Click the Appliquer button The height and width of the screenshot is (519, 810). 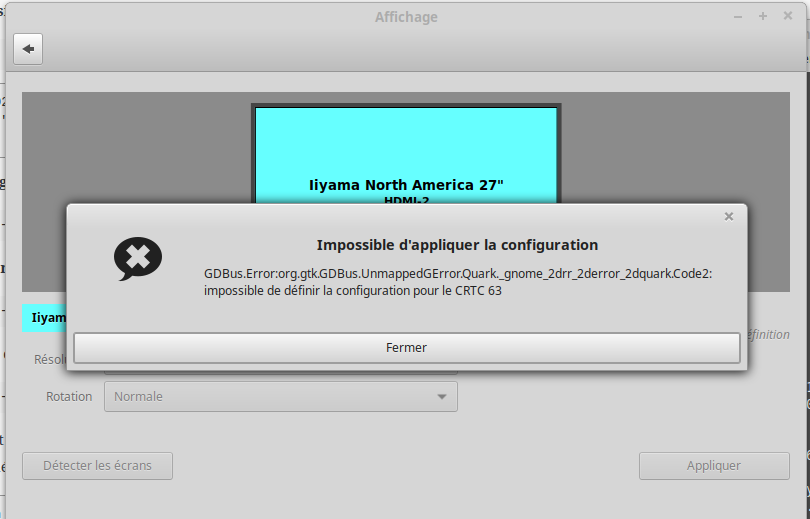tap(714, 466)
